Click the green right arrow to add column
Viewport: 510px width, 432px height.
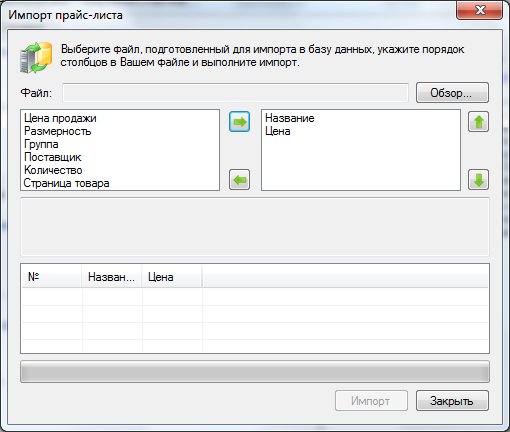click(x=239, y=122)
